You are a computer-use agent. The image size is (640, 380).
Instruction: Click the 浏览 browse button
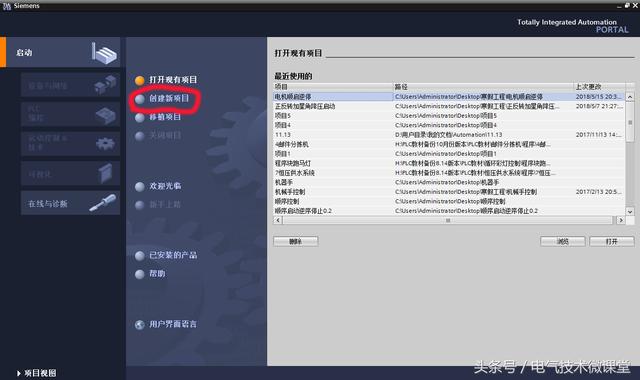[562, 242]
